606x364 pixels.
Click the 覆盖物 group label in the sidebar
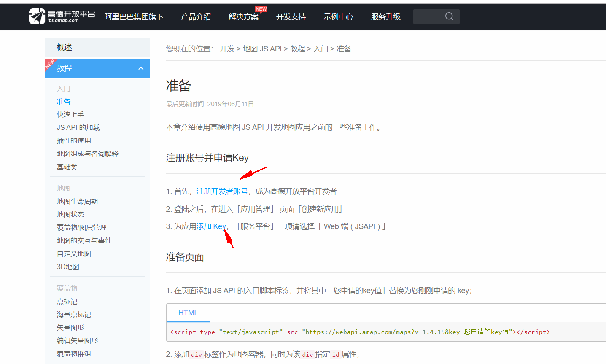pyautogui.click(x=67, y=289)
